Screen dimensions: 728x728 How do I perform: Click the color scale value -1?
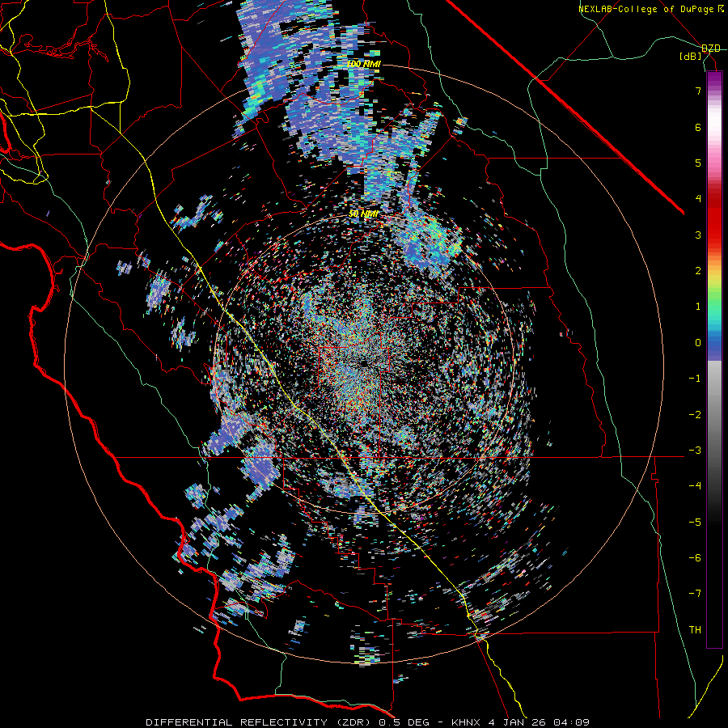pyautogui.click(x=695, y=379)
